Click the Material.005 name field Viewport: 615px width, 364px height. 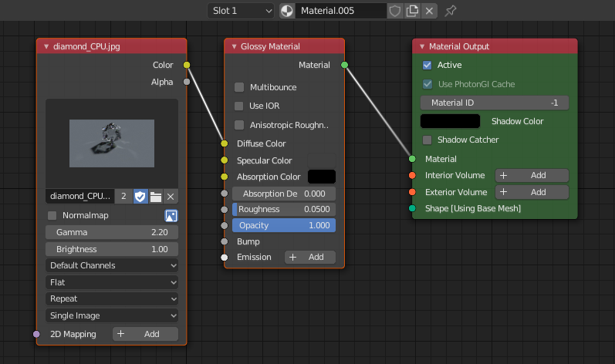(x=340, y=11)
